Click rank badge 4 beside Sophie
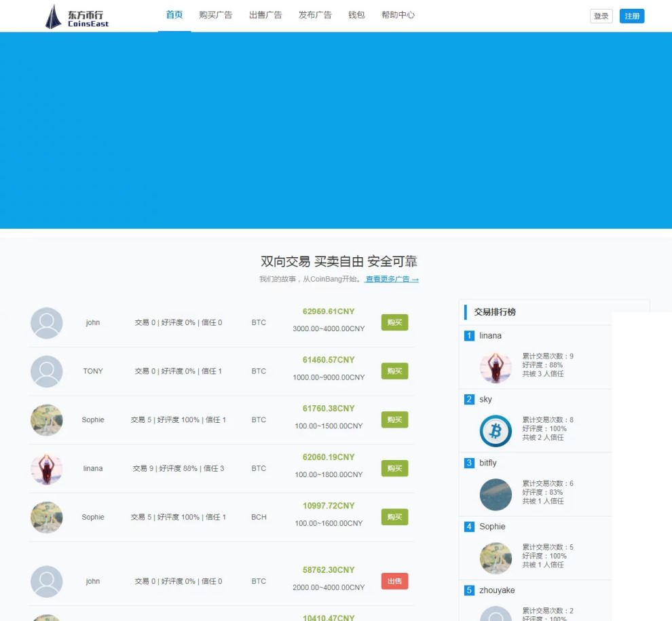 point(469,527)
